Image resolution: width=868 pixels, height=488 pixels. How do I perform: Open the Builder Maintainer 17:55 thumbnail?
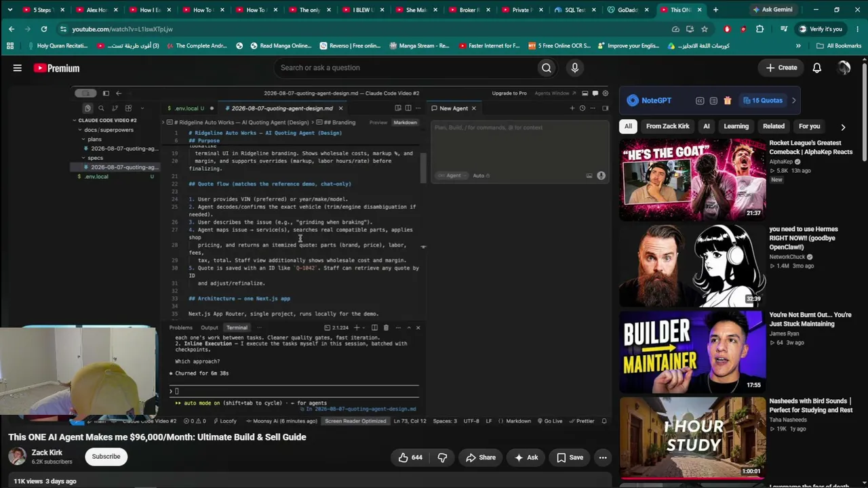pyautogui.click(x=693, y=352)
